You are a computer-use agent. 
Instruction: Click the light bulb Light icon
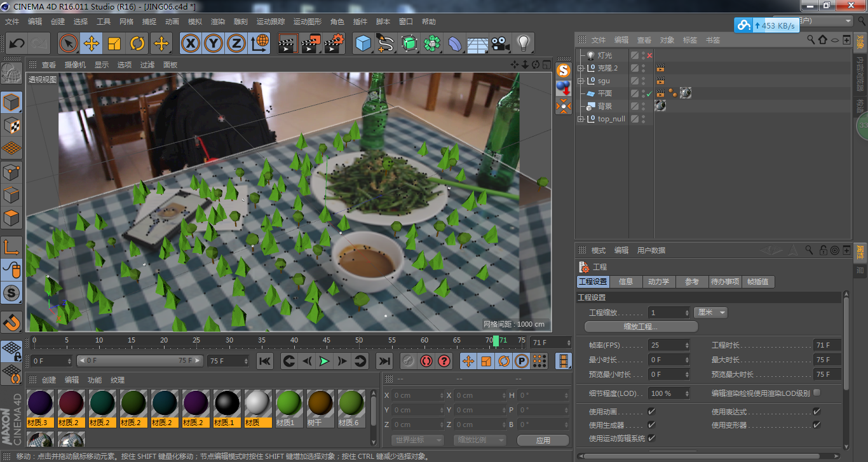click(x=523, y=44)
